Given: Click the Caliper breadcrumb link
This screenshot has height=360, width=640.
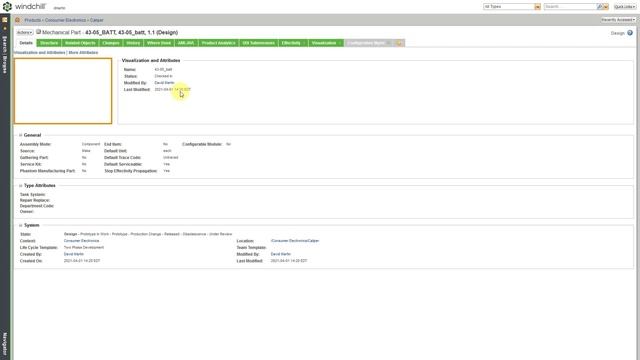Looking at the screenshot, I should [97, 20].
